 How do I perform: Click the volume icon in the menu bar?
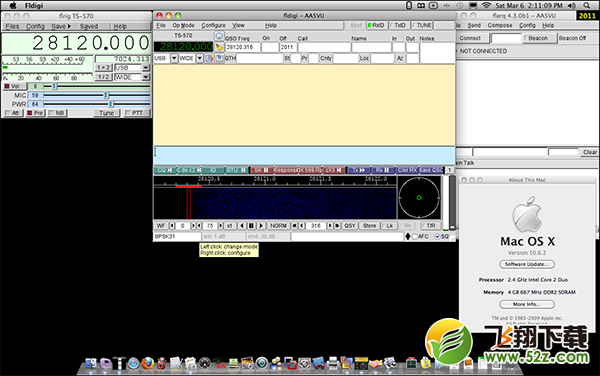coord(572,5)
